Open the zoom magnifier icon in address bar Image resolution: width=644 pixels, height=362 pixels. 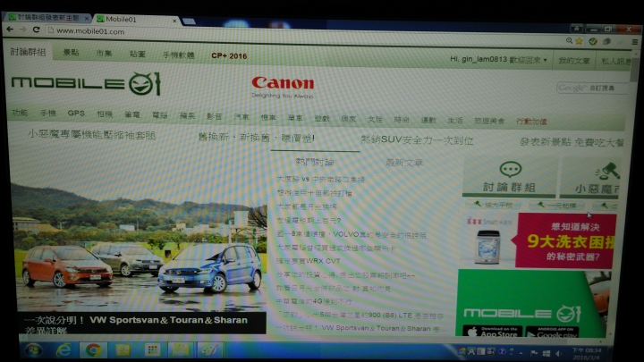pyautogui.click(x=569, y=40)
